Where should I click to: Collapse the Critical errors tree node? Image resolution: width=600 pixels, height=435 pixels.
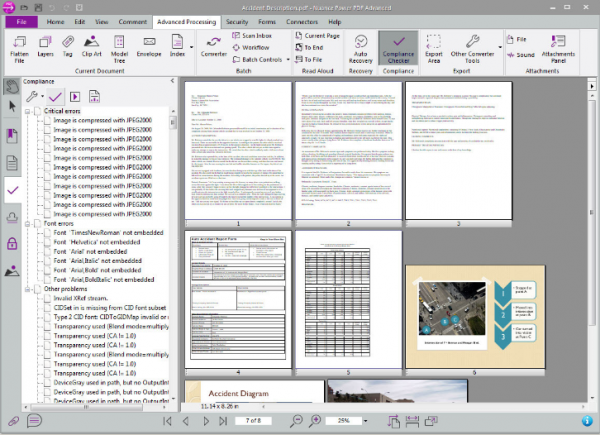(x=29, y=110)
